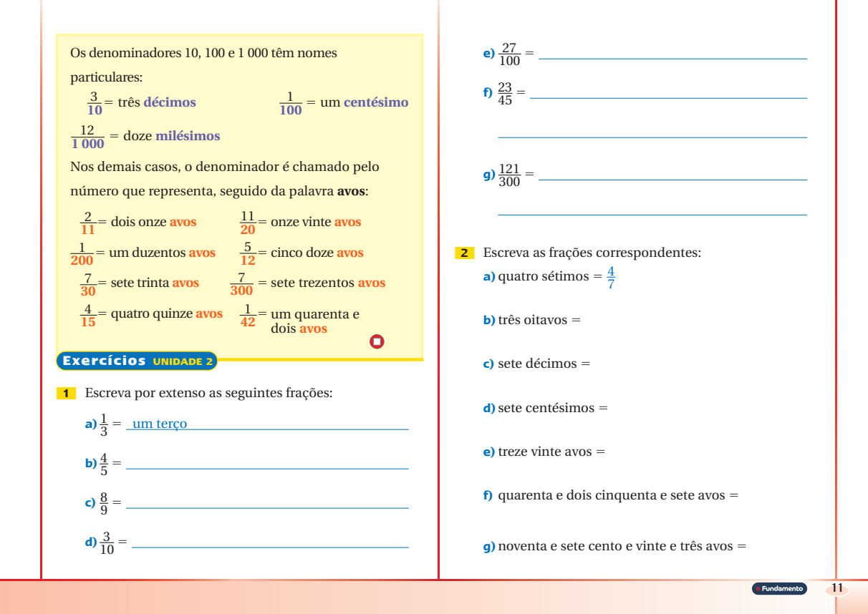This screenshot has width=868, height=614.
Task: Click the blue example fraction 4/7
Action: point(610,277)
